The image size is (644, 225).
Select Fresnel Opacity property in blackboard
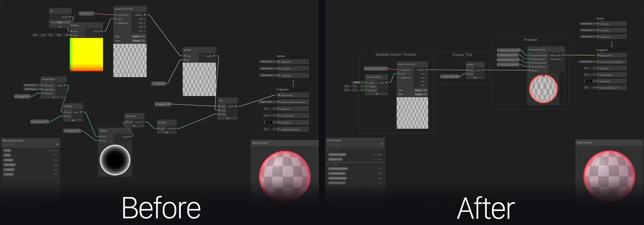(x=337, y=178)
